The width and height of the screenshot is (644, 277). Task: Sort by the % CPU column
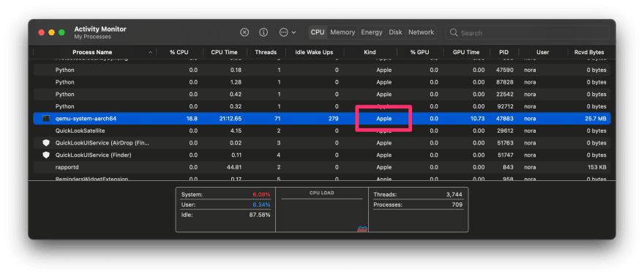179,52
